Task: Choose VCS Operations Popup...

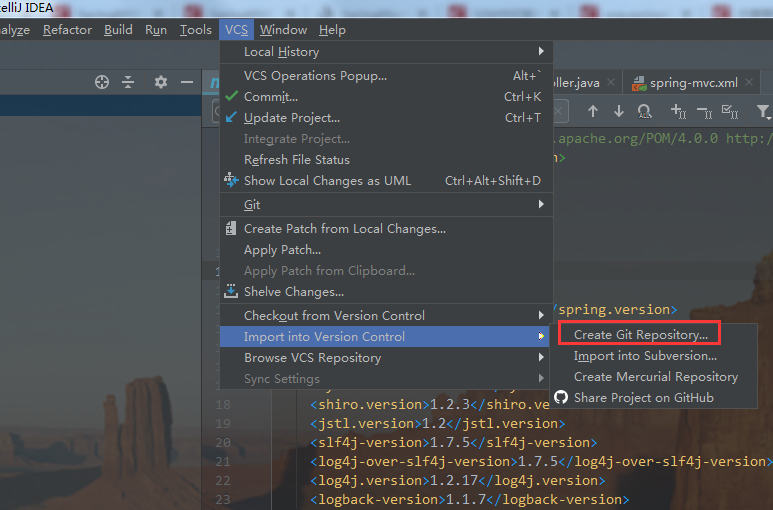Action: tap(386, 75)
